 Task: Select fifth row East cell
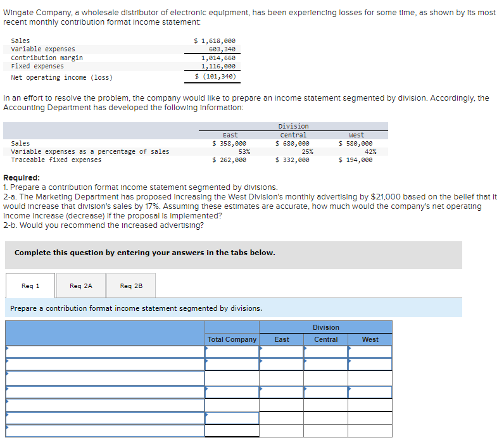(x=282, y=405)
